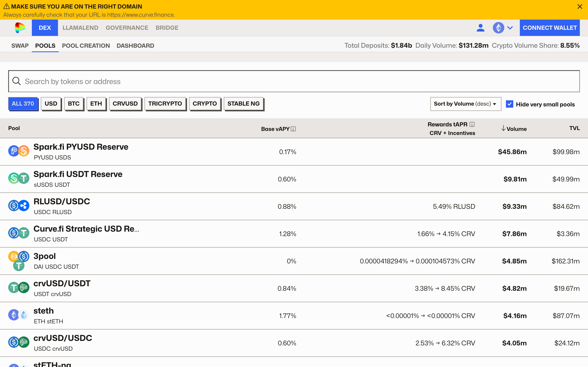Screen dimensions: 588x367
Task: Open the Rewards tAPR info tooltip
Action: (x=472, y=124)
